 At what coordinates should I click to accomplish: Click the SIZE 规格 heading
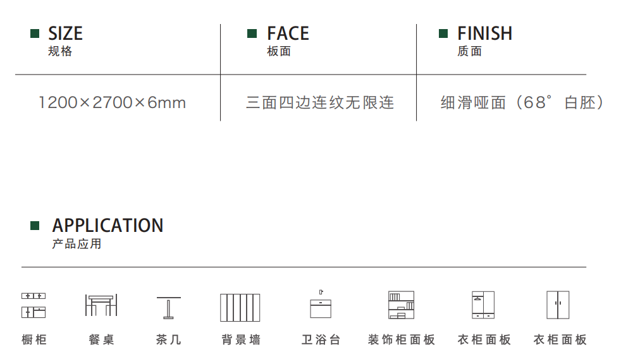pos(65,40)
